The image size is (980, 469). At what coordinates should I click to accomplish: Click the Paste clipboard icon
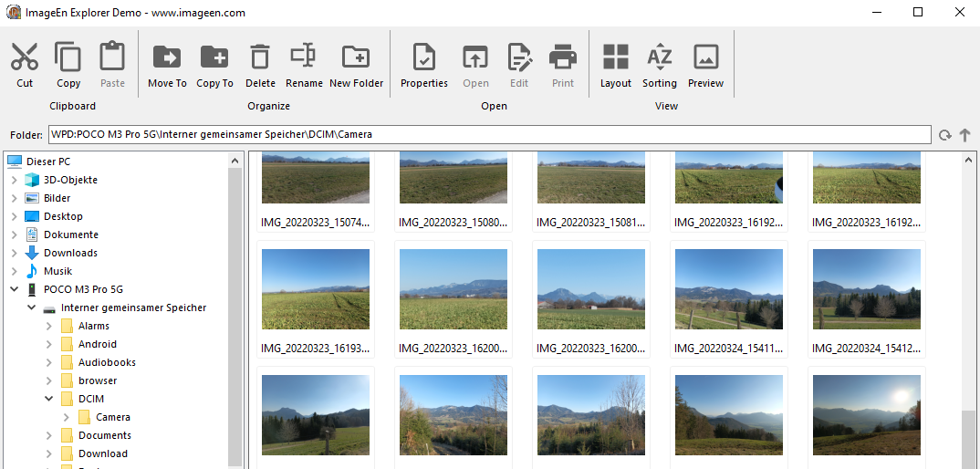pos(113,57)
